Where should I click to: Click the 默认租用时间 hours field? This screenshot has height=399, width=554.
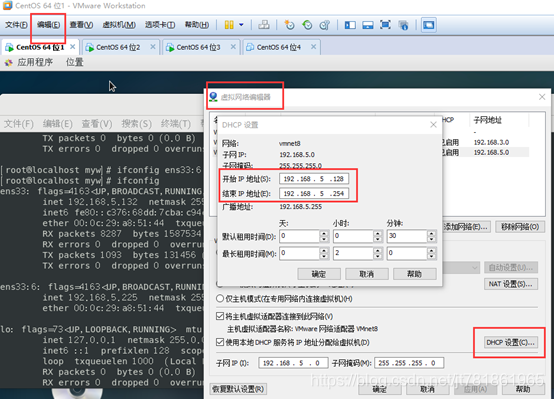(x=353, y=236)
